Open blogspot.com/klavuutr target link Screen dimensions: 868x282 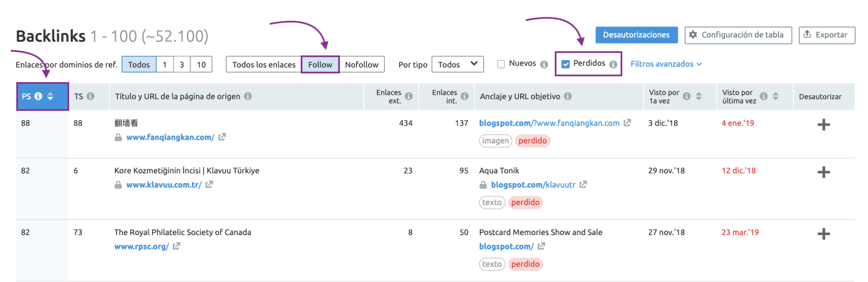tap(533, 184)
